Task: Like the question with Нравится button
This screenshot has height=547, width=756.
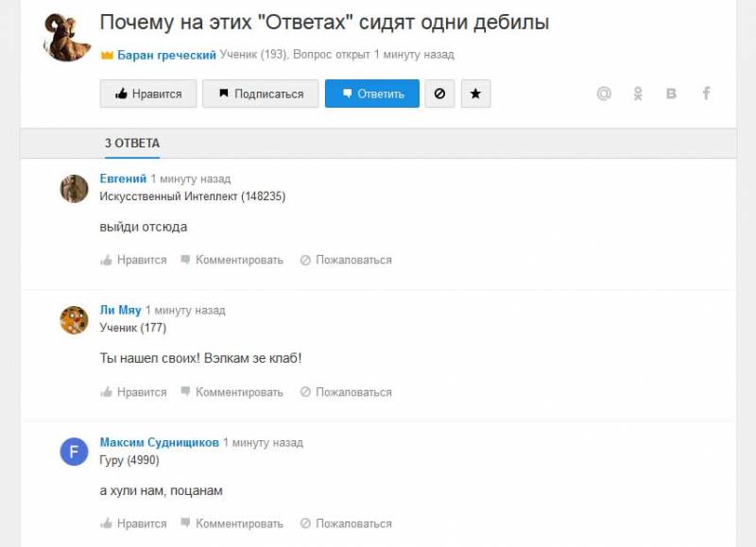Action: tap(148, 94)
